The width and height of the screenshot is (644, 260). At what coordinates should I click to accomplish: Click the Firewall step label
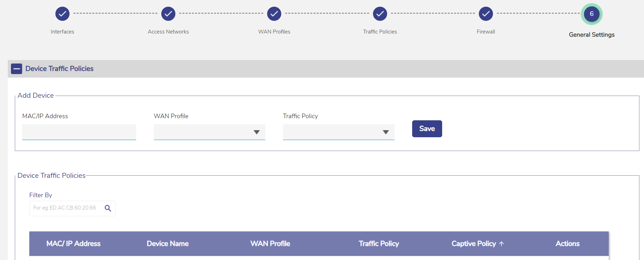[x=486, y=32]
